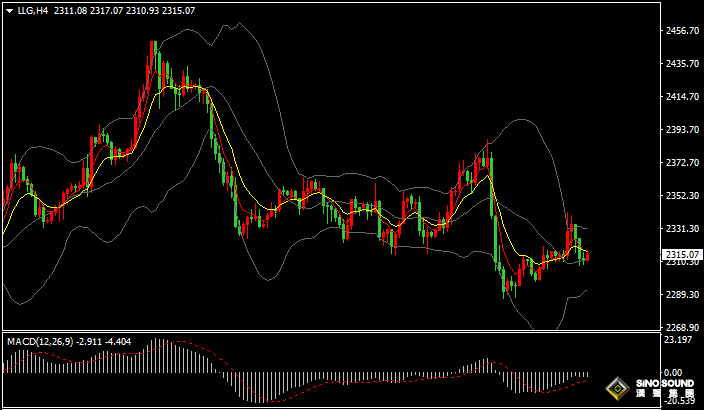Click the 23.197 MACD scale value

679,341
